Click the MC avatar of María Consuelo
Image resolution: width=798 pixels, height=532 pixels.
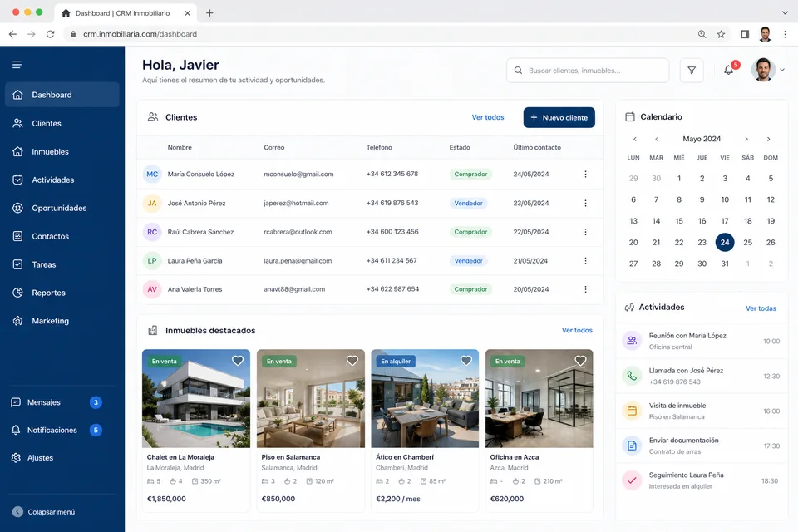(152, 174)
